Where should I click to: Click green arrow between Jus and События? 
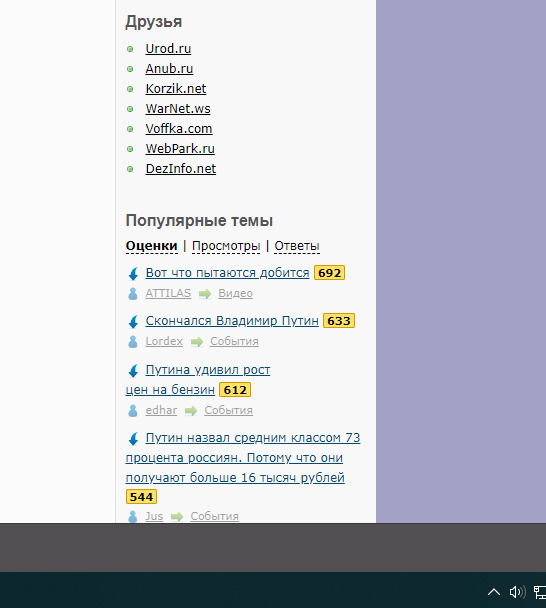(177, 517)
